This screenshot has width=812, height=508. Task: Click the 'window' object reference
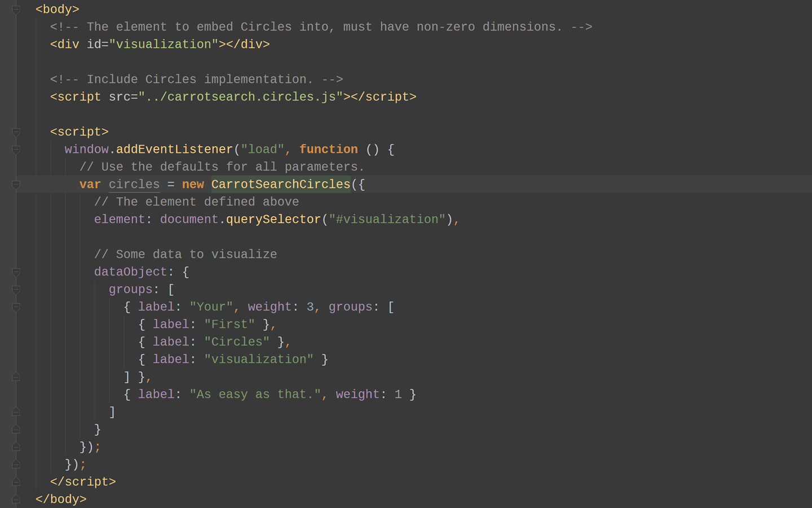point(87,150)
